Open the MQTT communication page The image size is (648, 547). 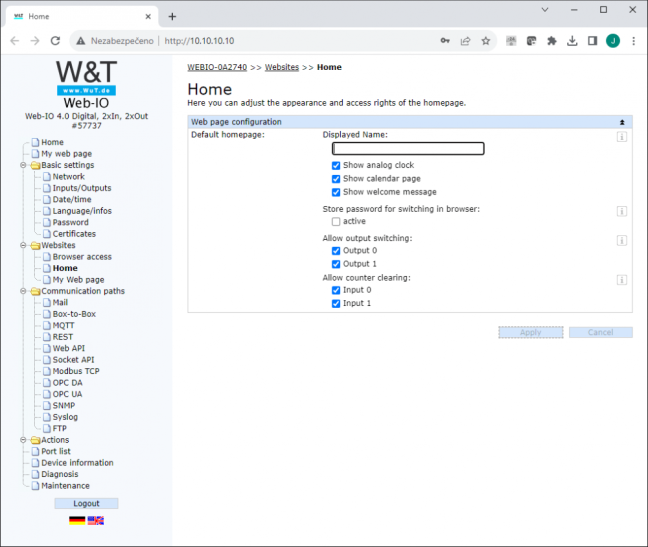(64, 326)
